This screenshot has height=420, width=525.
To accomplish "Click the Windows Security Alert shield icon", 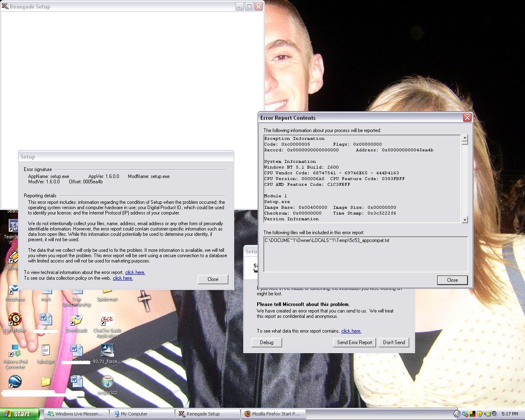I will click(479, 414).
